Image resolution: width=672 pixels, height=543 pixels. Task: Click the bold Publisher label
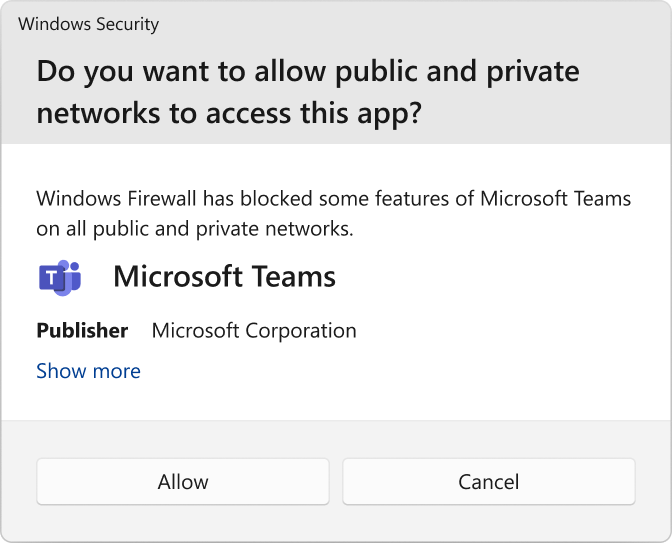(82, 330)
